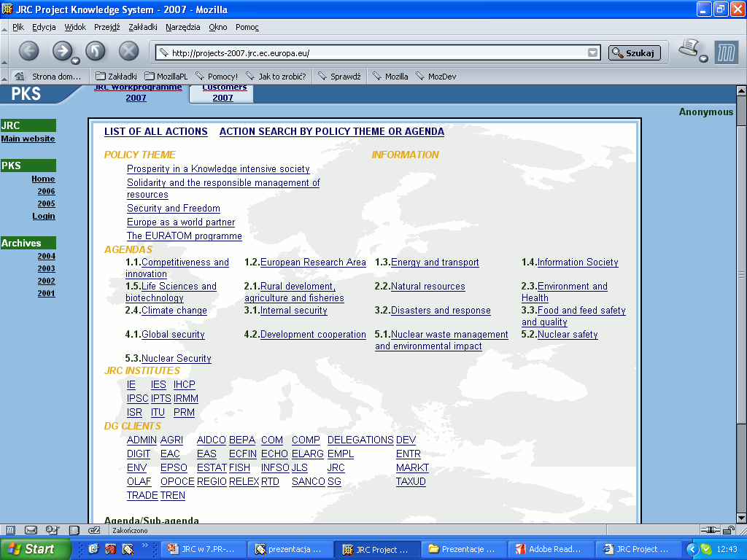
Task: Switch to JRC w 7.PR taskbar window
Action: tap(204, 549)
